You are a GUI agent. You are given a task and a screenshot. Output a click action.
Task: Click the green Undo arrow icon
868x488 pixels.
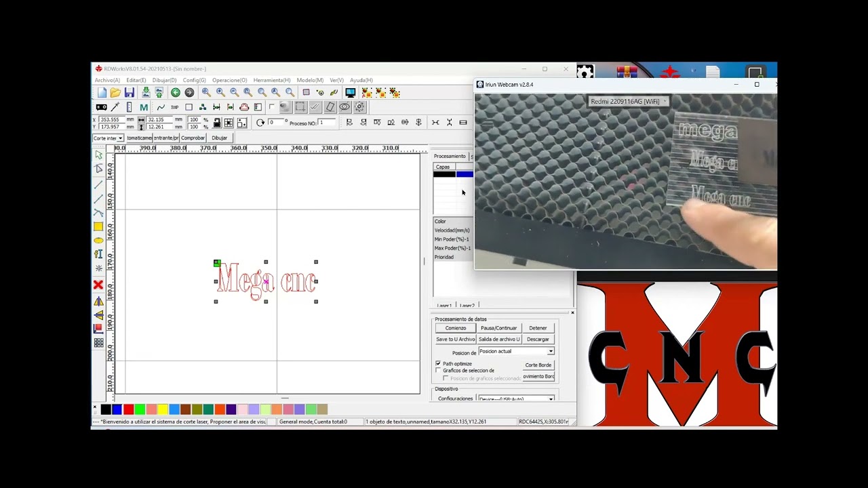(x=176, y=93)
